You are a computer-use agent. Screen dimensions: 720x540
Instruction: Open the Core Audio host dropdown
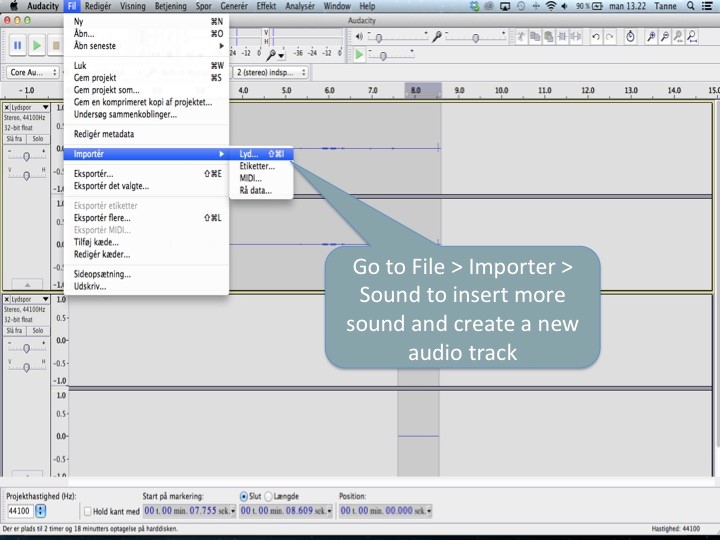(33, 73)
